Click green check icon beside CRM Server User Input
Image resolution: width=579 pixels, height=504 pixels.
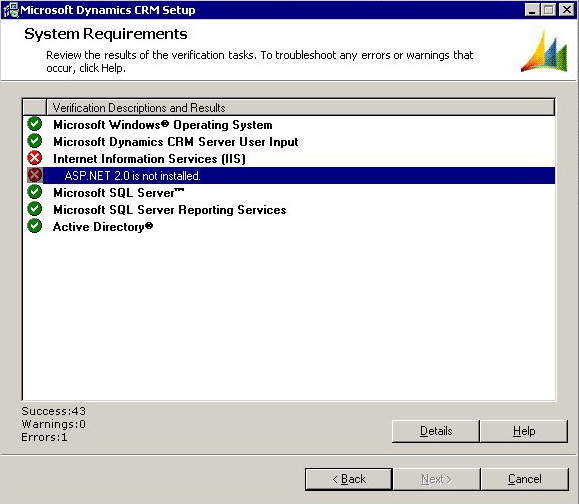[35, 141]
